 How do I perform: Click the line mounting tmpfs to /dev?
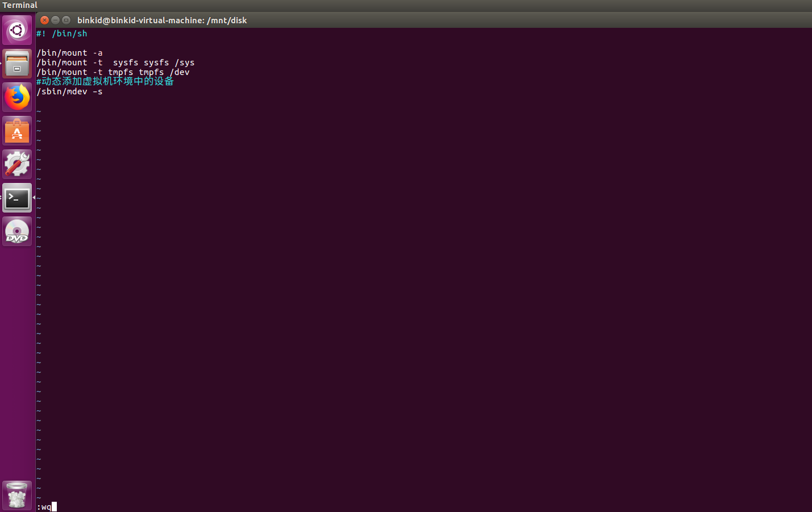point(113,72)
